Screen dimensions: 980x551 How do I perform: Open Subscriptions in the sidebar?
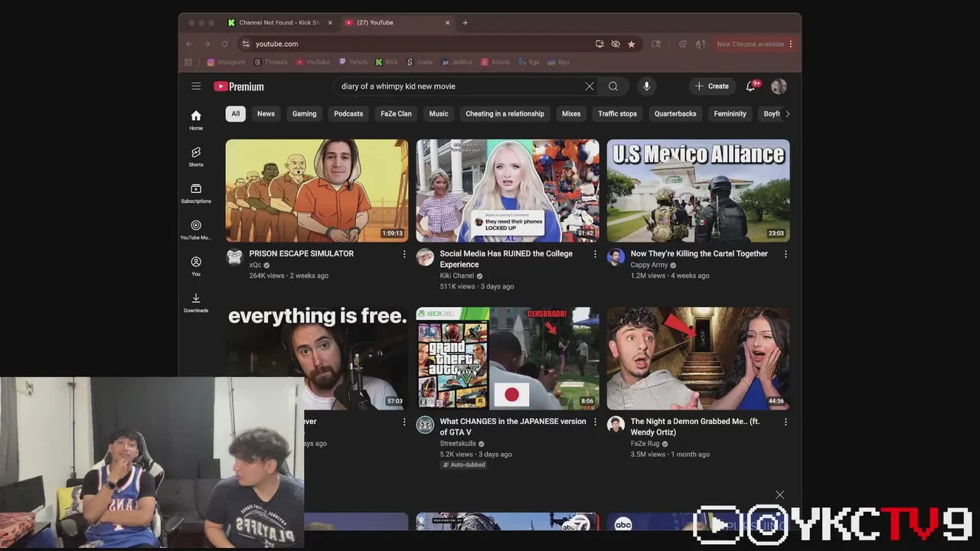coord(196,194)
